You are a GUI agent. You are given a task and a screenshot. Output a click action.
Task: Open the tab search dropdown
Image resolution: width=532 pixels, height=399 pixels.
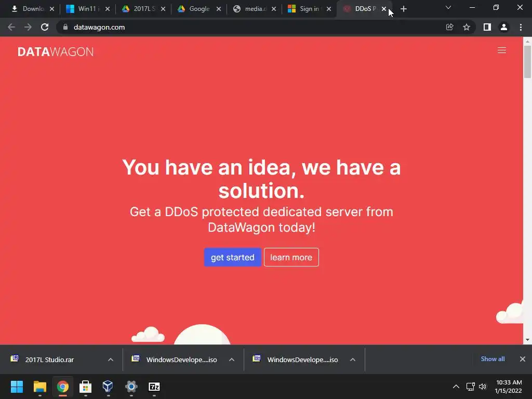448,7
